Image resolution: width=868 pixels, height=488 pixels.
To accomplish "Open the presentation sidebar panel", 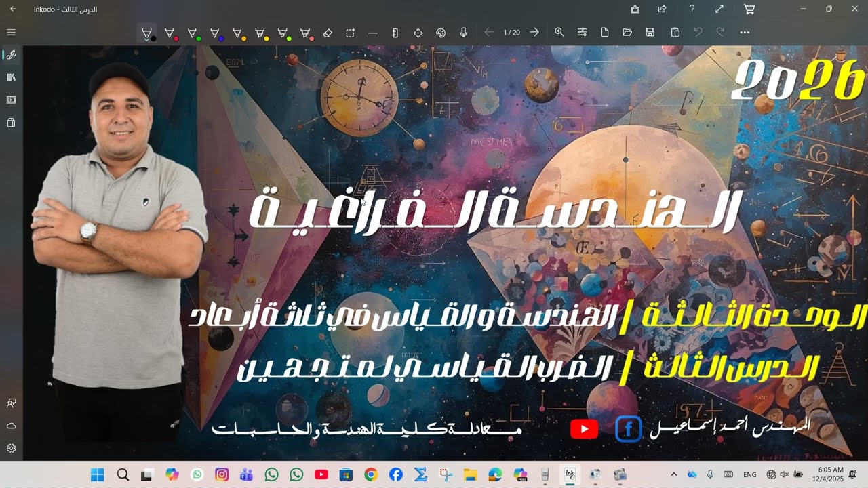I will [11, 100].
